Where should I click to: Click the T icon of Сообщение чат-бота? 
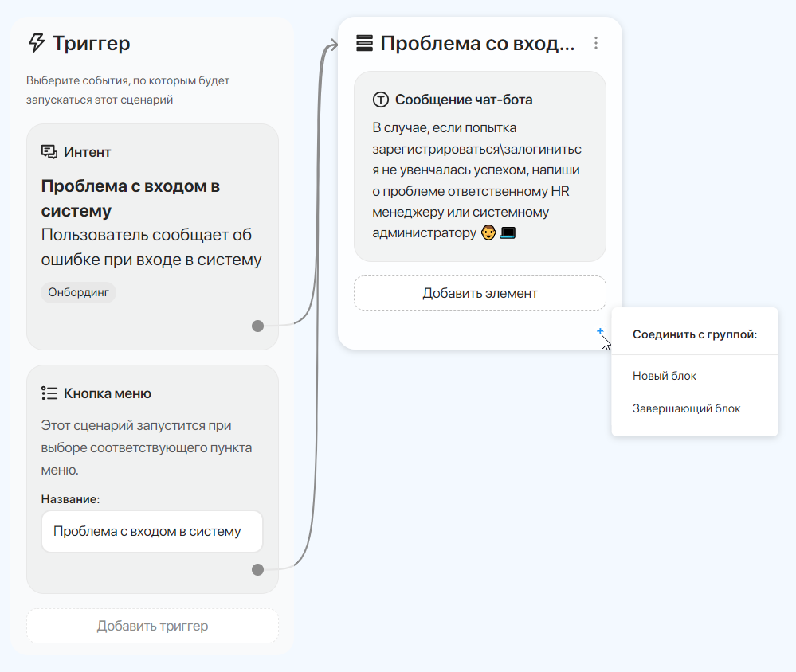point(381,100)
